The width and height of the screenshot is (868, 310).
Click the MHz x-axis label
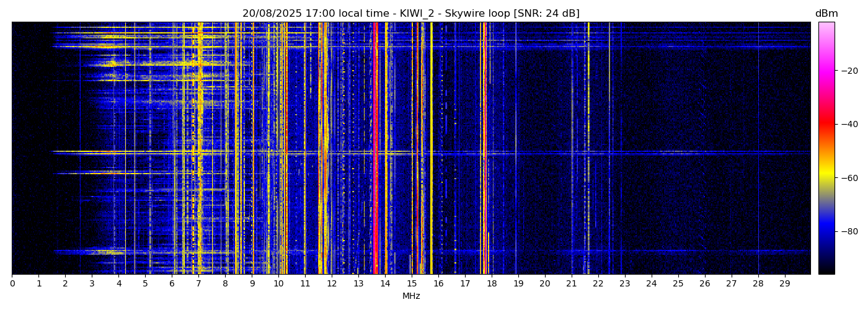pos(411,296)
